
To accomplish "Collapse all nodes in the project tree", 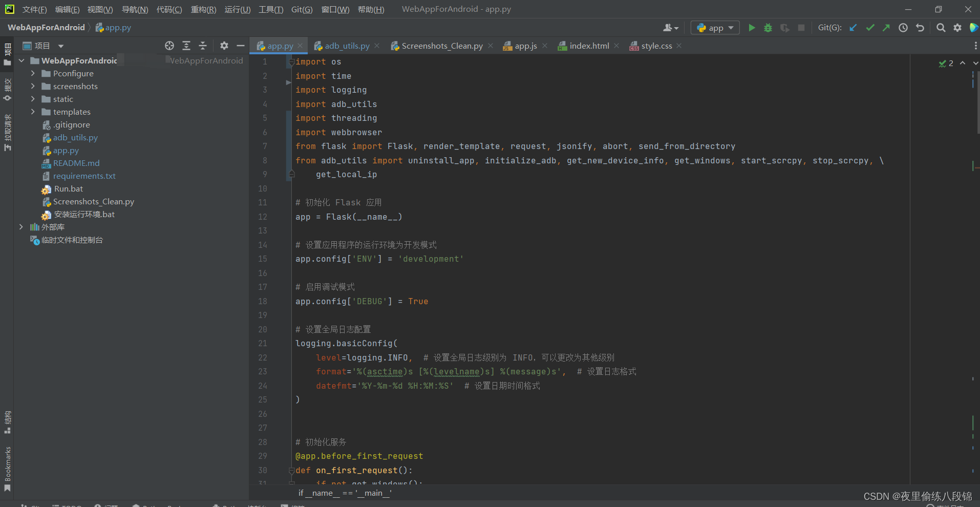I will tap(203, 46).
